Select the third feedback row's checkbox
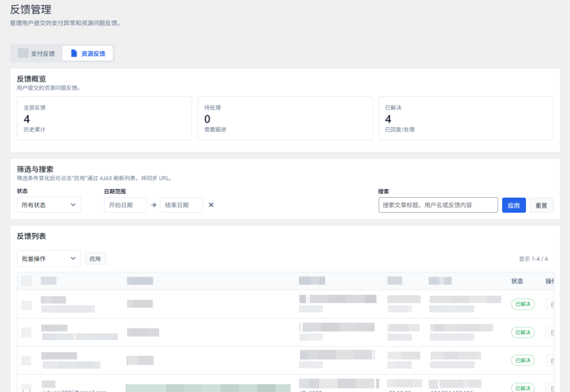The height and width of the screenshot is (392, 570). [26, 360]
